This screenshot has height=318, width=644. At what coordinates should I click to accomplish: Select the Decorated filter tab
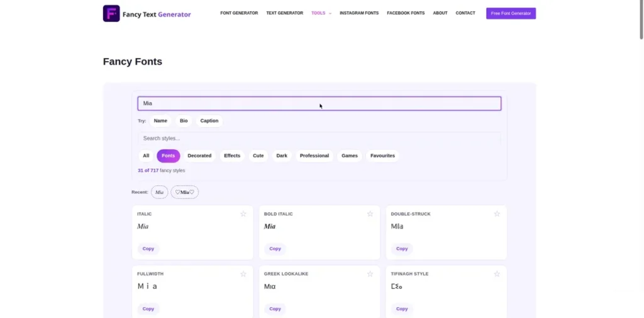199,156
